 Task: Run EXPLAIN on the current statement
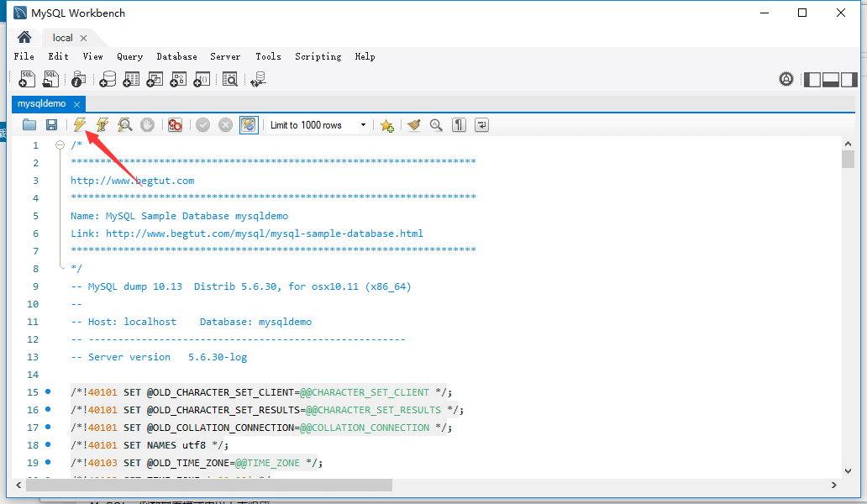pyautogui.click(x=125, y=125)
